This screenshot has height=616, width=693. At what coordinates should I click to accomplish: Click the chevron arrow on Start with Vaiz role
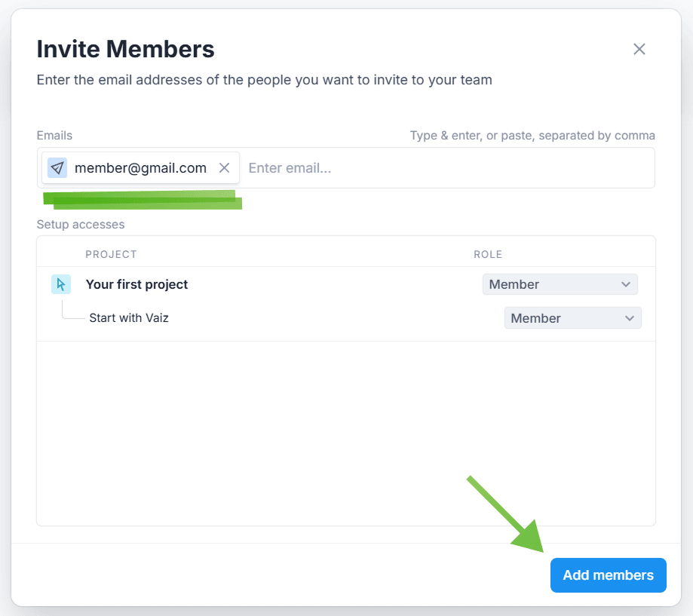click(630, 318)
